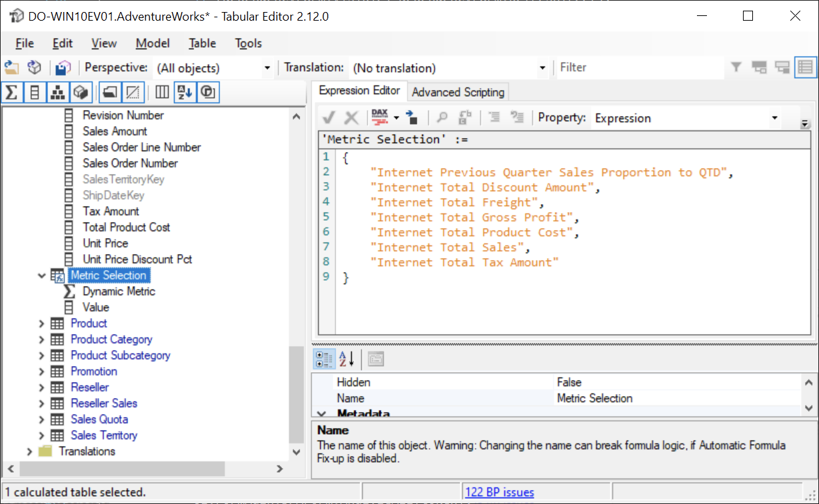Screen dimensions: 819x504
Task: Cancel the pending expression edit
Action: coord(351,117)
